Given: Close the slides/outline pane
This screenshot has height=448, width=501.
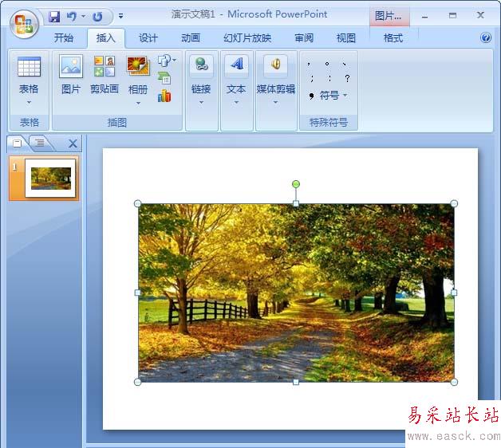Looking at the screenshot, I should pos(73,143).
